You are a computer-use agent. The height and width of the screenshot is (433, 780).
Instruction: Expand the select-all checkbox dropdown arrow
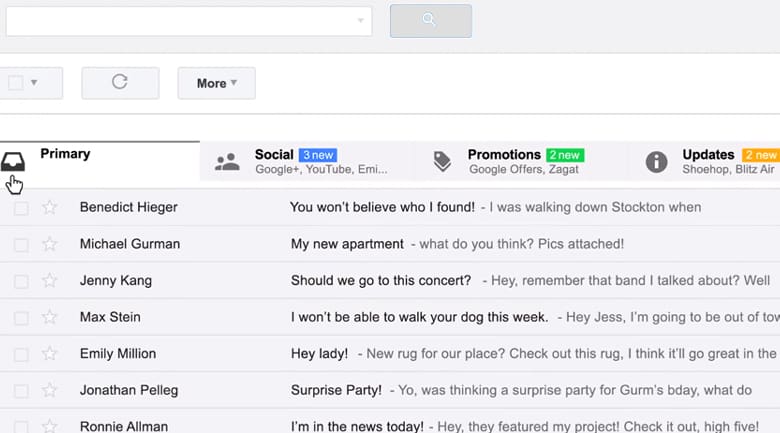pyautogui.click(x=34, y=83)
